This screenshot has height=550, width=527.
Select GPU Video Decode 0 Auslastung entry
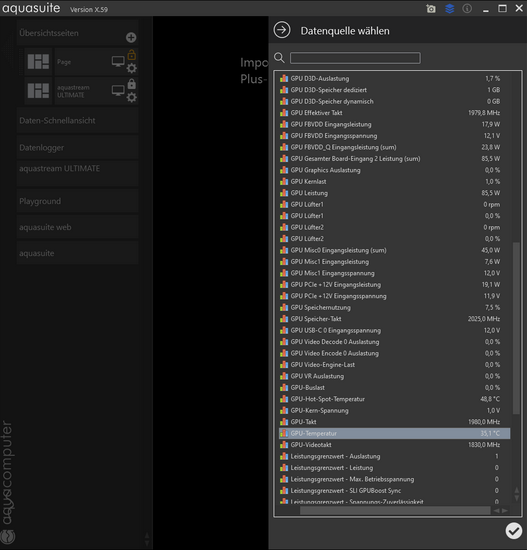point(394,342)
